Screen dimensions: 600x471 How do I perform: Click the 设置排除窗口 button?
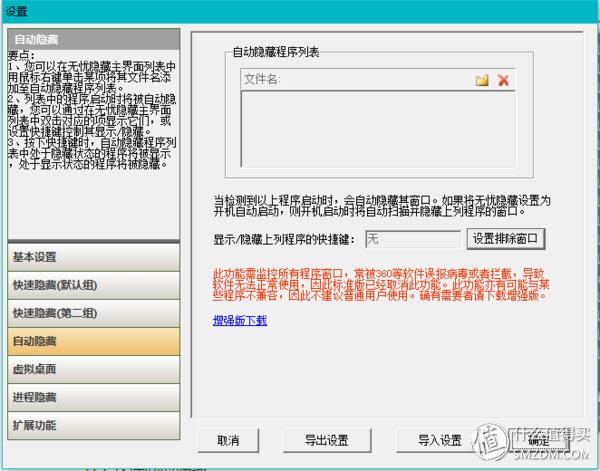pyautogui.click(x=505, y=239)
